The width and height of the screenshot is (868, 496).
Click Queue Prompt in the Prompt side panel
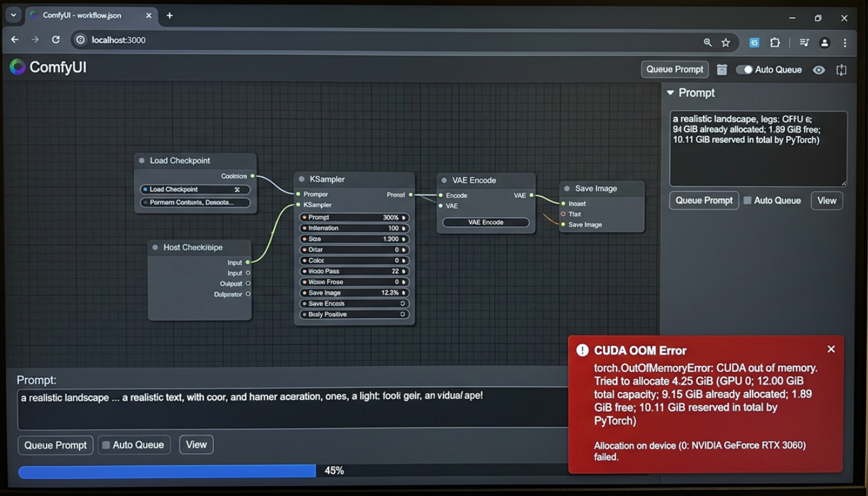pos(704,201)
